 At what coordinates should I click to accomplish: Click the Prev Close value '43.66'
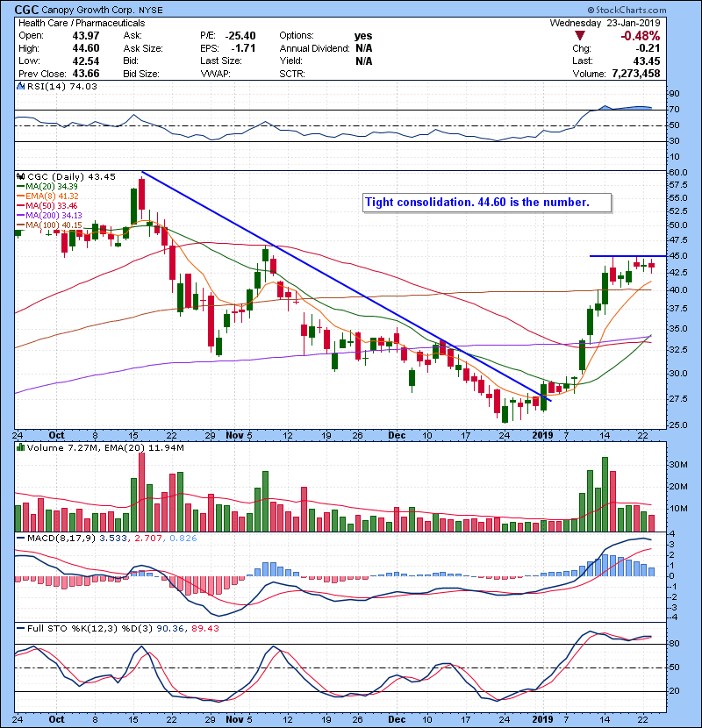pos(86,74)
